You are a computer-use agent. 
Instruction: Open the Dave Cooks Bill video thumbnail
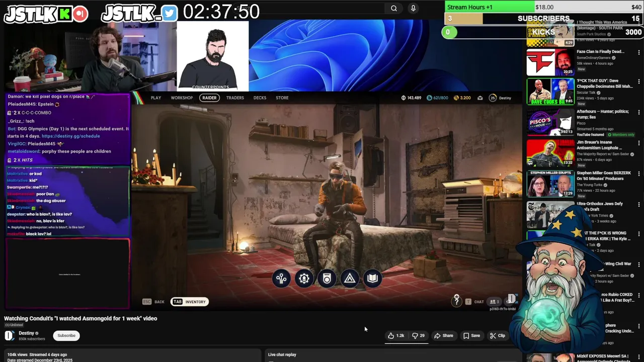[550, 91]
